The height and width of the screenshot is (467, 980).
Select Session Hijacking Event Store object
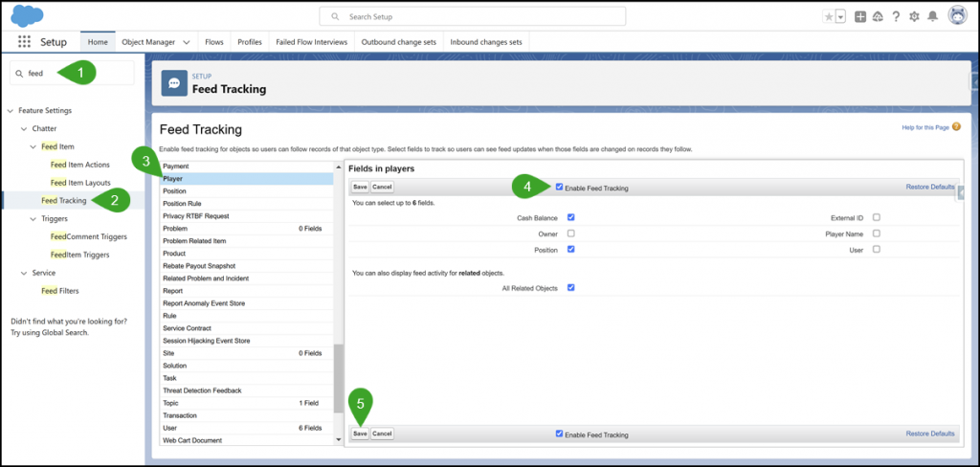pos(246,341)
